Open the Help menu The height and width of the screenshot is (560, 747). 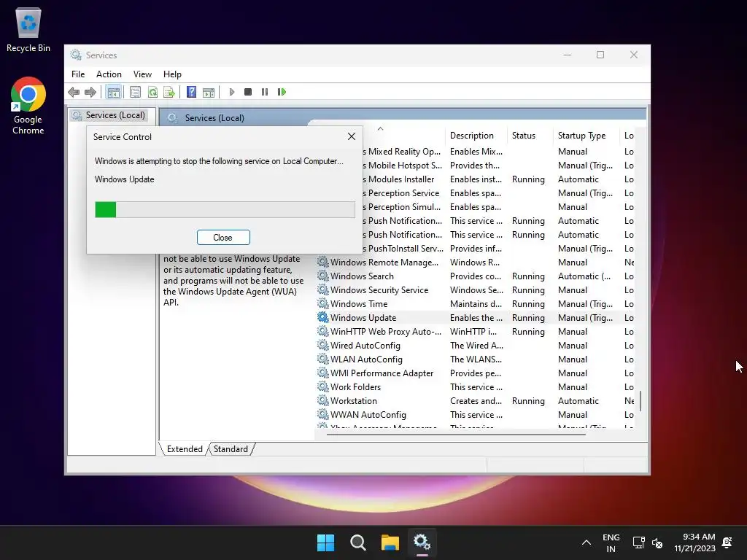172,74
